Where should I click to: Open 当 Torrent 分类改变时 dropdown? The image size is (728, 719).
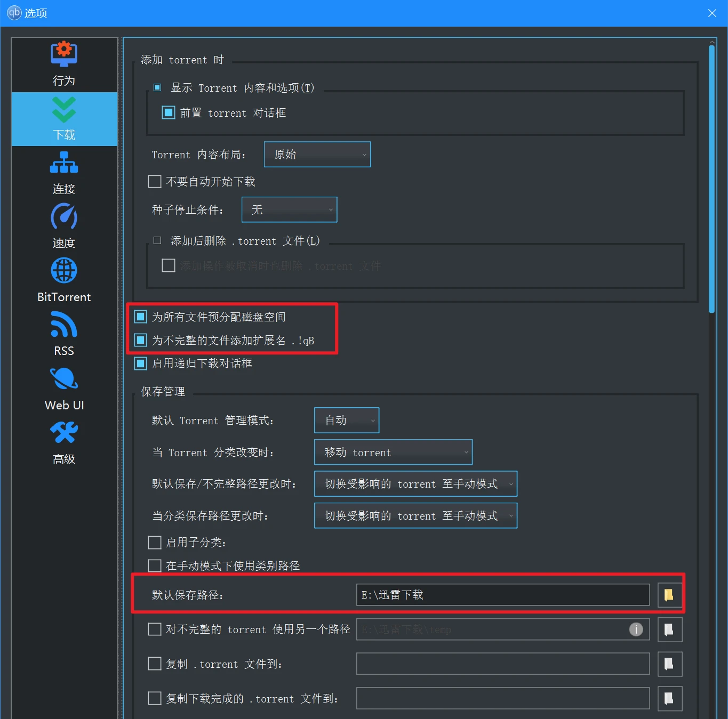393,452
